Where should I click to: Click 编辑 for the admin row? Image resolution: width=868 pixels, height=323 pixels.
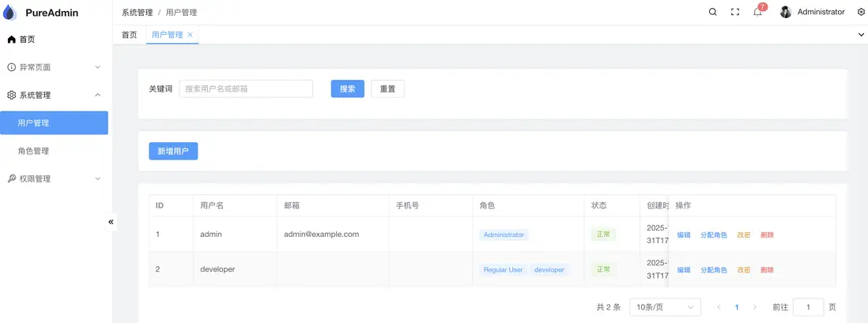click(684, 235)
